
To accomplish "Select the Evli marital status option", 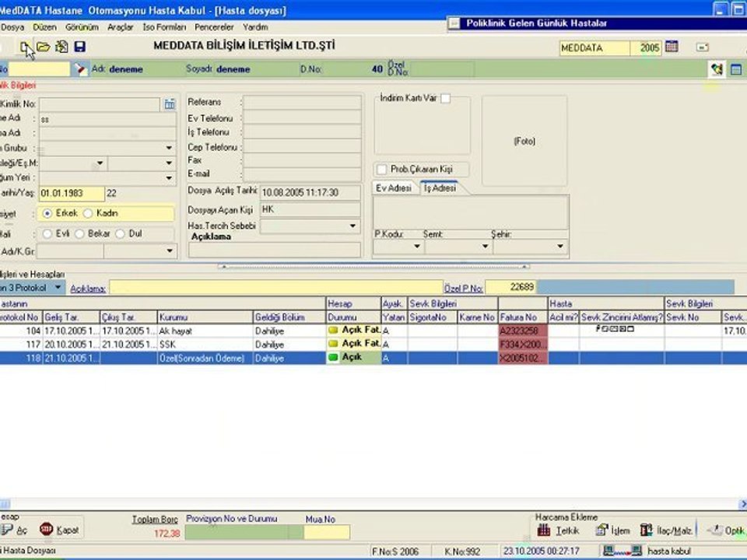I will (47, 234).
